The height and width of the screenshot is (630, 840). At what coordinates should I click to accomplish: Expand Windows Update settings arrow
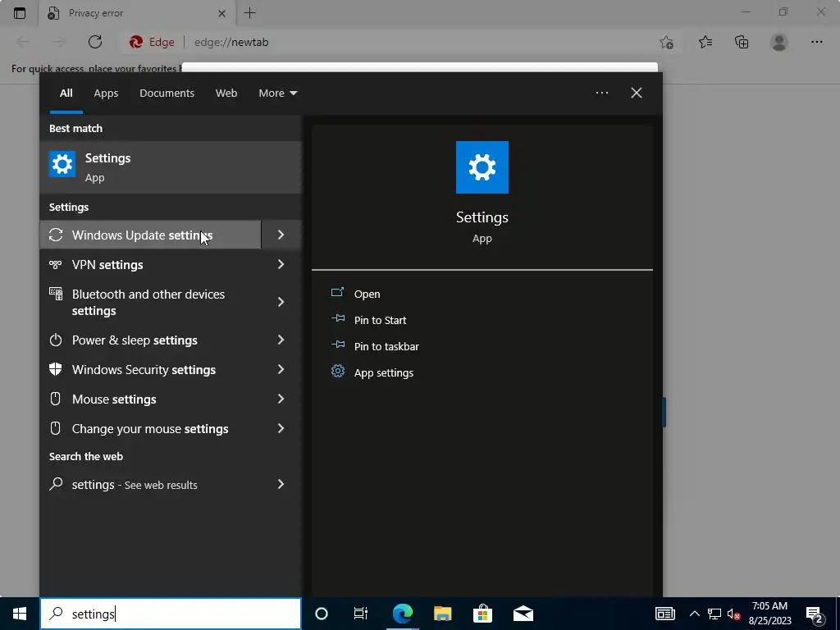(x=281, y=235)
